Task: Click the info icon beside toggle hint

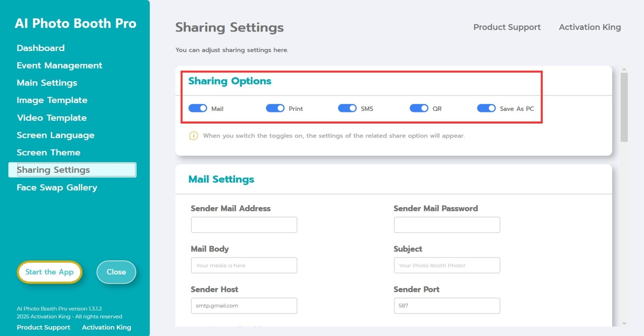Action: tap(194, 136)
